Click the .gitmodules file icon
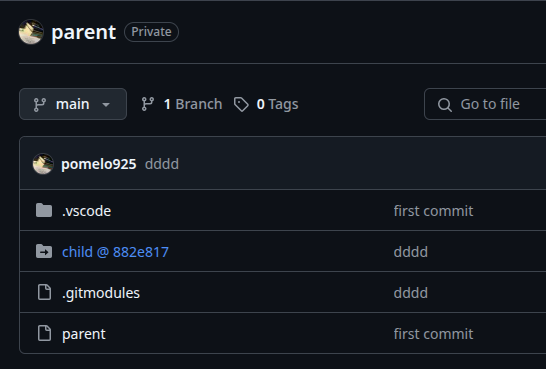The height and width of the screenshot is (369, 546). pyautogui.click(x=44, y=292)
